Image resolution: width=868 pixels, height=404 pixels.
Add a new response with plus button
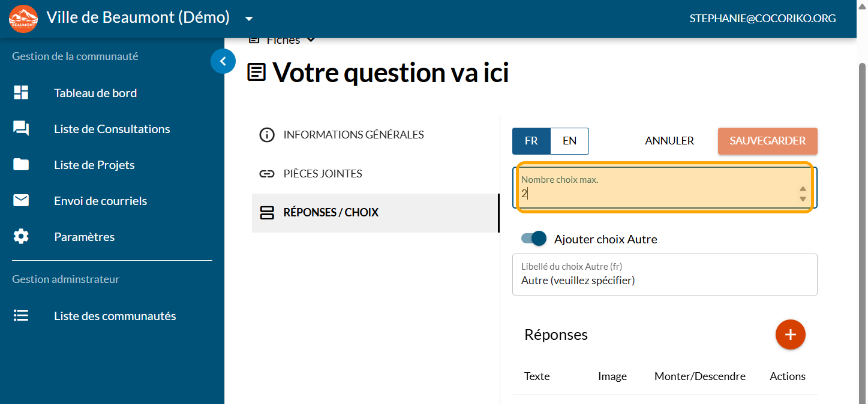(790, 334)
